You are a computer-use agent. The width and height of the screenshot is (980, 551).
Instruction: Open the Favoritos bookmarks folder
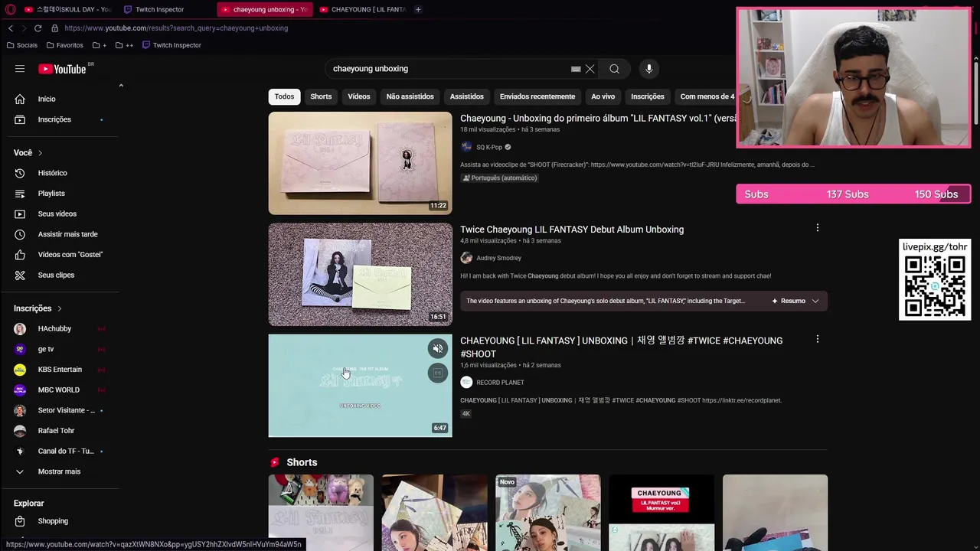tap(64, 45)
